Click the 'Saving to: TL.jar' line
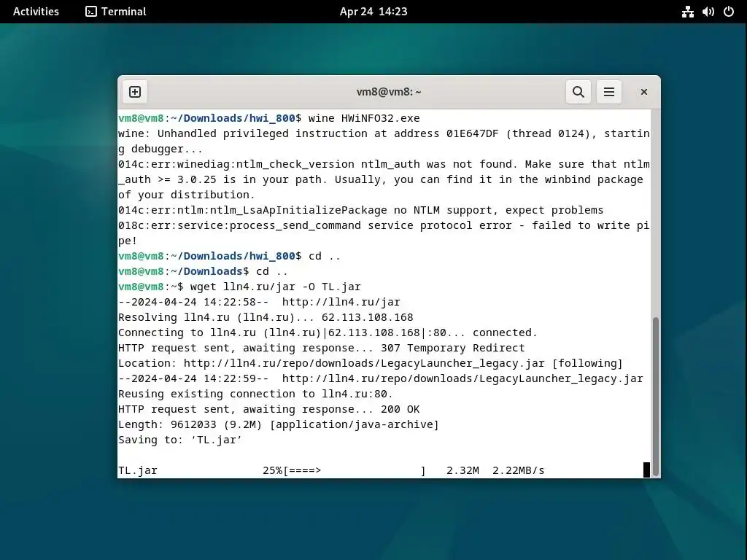Image resolution: width=747 pixels, height=560 pixels. (180, 440)
